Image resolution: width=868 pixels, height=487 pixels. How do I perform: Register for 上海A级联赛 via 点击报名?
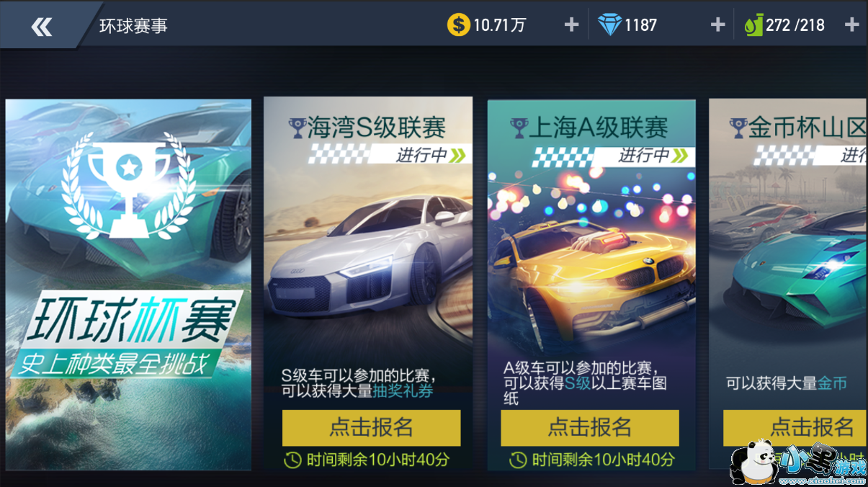tap(590, 427)
